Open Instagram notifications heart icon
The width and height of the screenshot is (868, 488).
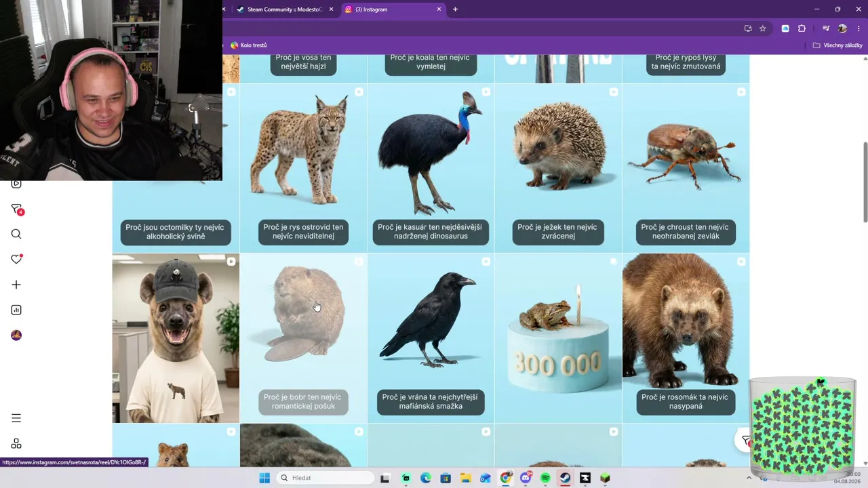pyautogui.click(x=16, y=259)
